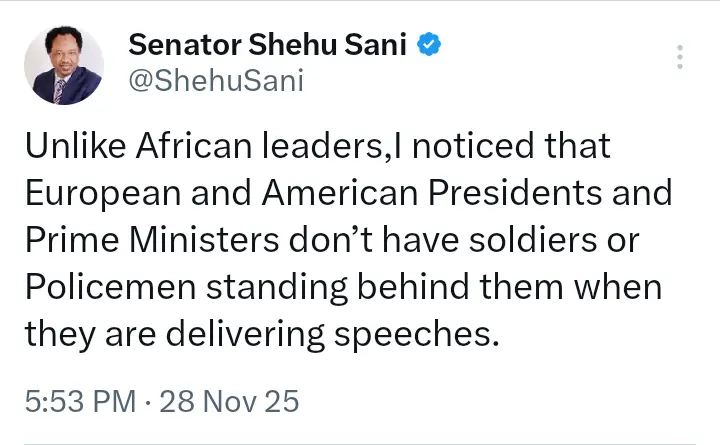Open Shehu Sani's profile picture
This screenshot has height=445, width=720.
coord(63,65)
